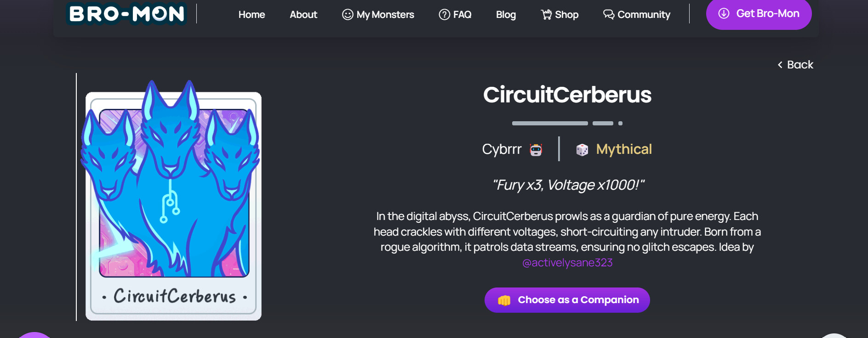Click the Get Bro-Mon button
868x338 pixels.
tap(759, 14)
